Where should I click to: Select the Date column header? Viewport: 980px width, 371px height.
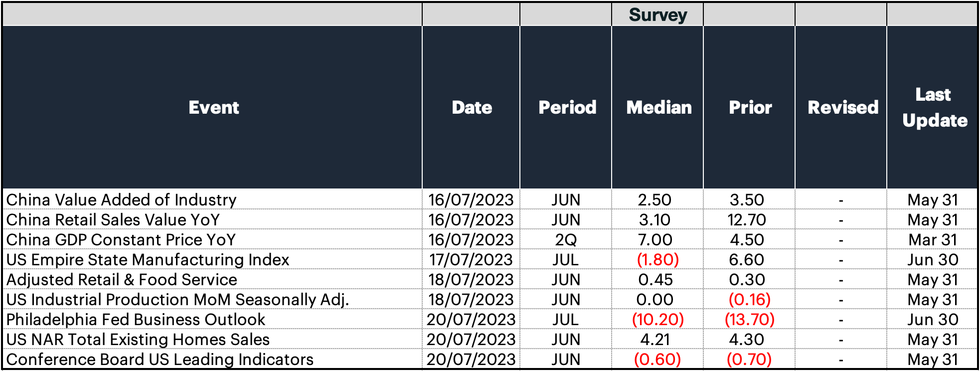(472, 107)
